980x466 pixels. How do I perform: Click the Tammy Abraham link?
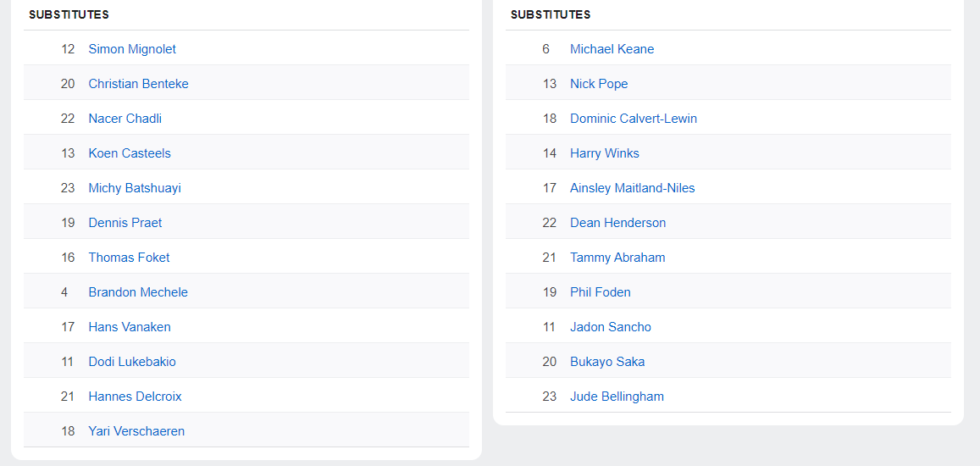[x=617, y=258]
